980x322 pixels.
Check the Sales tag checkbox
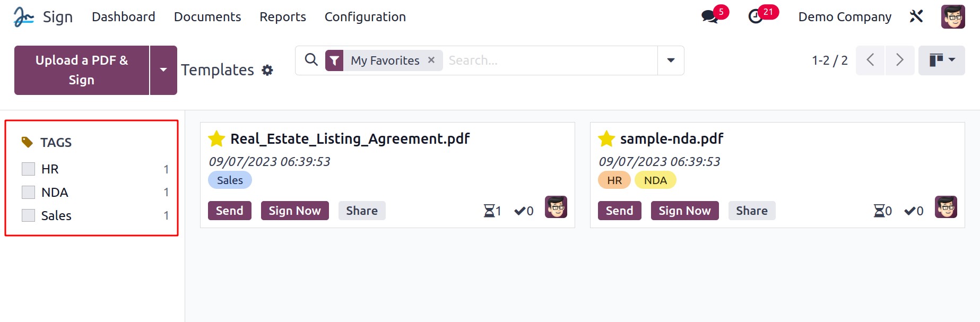click(28, 215)
